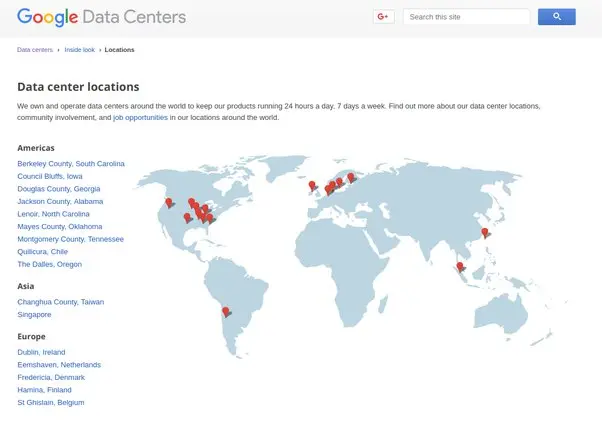Open Berkeley County, South Carolina location

71,164
